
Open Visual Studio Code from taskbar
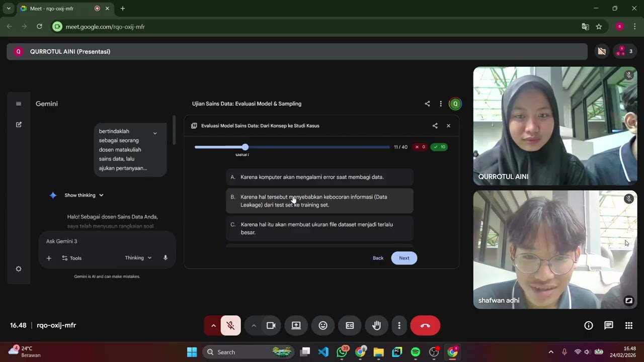[x=324, y=352]
